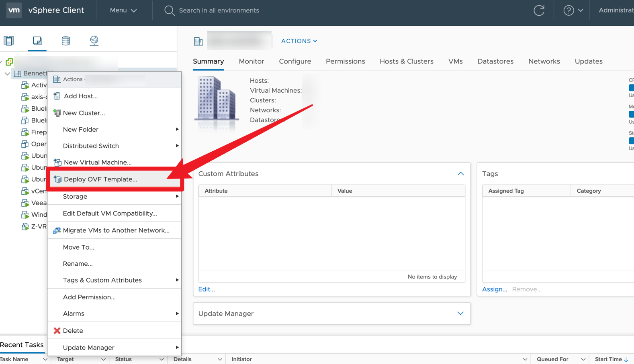Click the Migrate VMs network icon
The width and height of the screenshot is (634, 364).
(x=57, y=230)
